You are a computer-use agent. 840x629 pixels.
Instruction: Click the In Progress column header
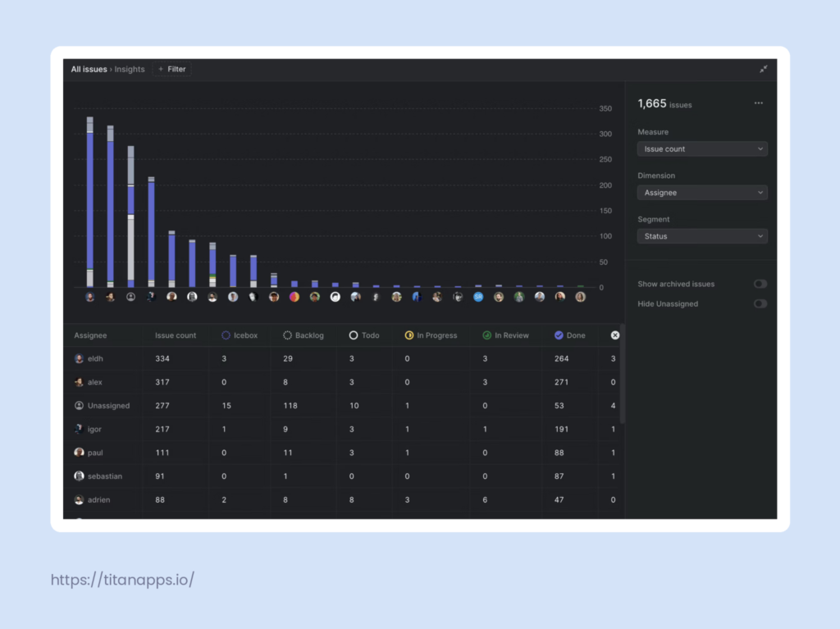[431, 335]
